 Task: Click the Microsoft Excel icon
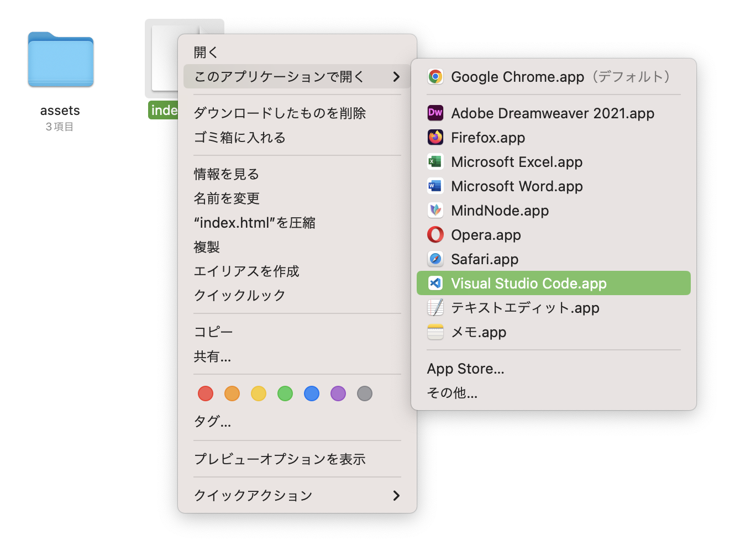[x=435, y=162]
